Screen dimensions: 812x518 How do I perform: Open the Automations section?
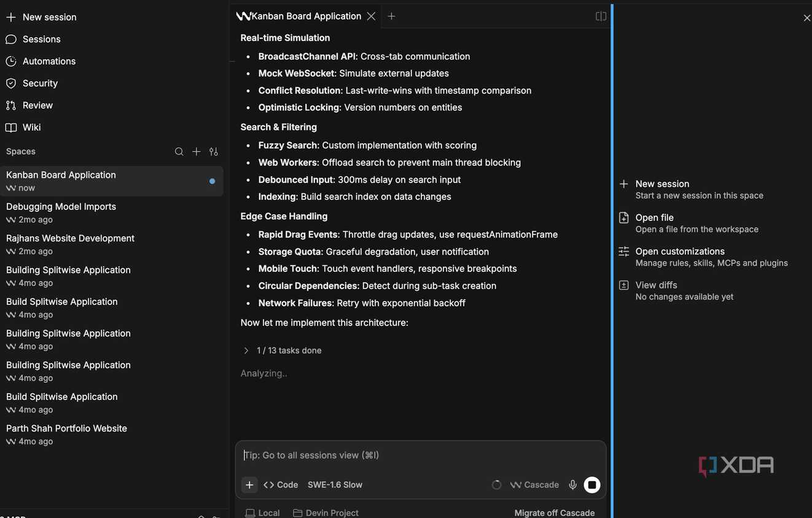pyautogui.click(x=41, y=61)
